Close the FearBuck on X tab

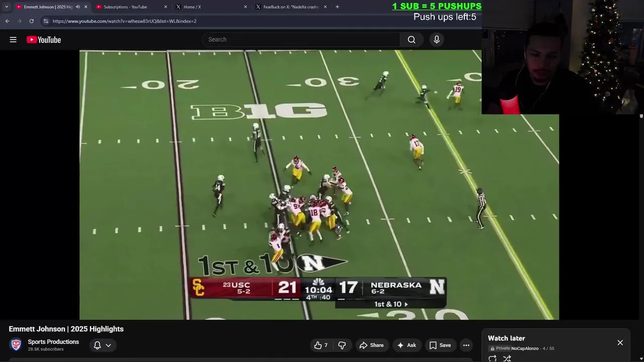coord(325,7)
